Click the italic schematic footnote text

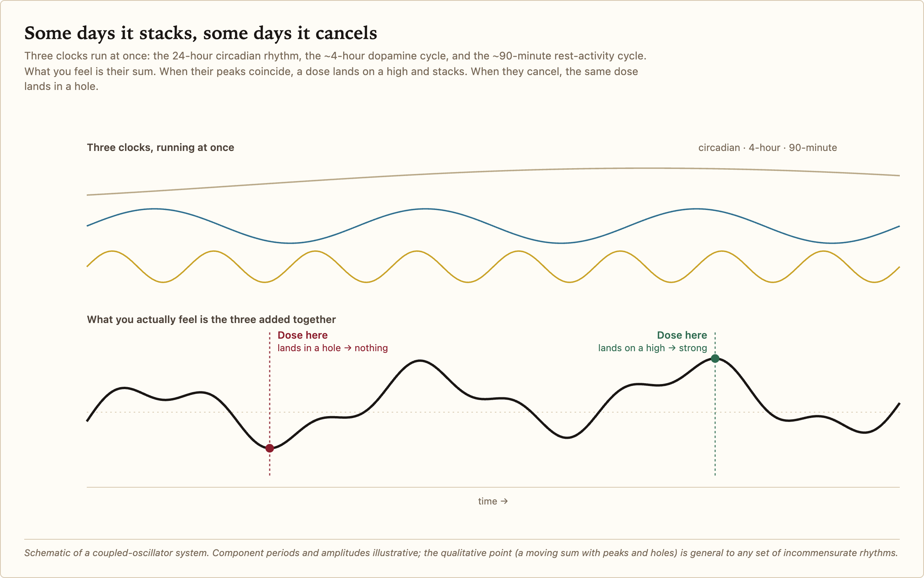[x=461, y=553]
